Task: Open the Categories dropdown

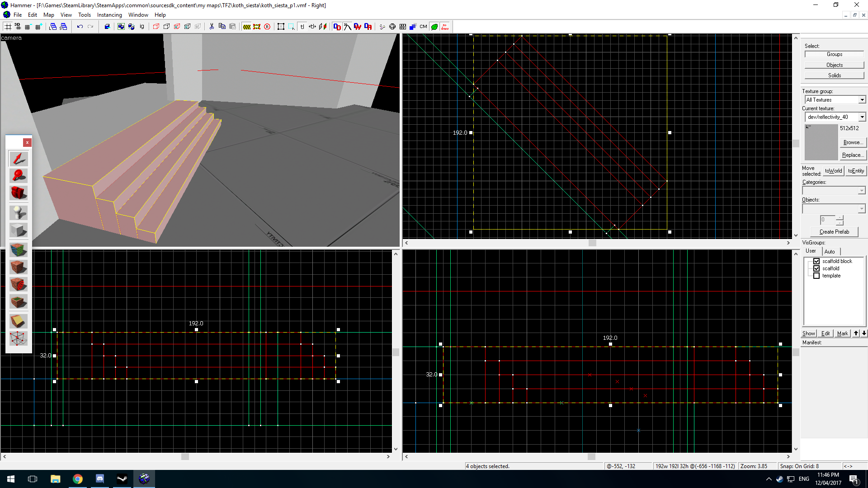Action: [861, 191]
